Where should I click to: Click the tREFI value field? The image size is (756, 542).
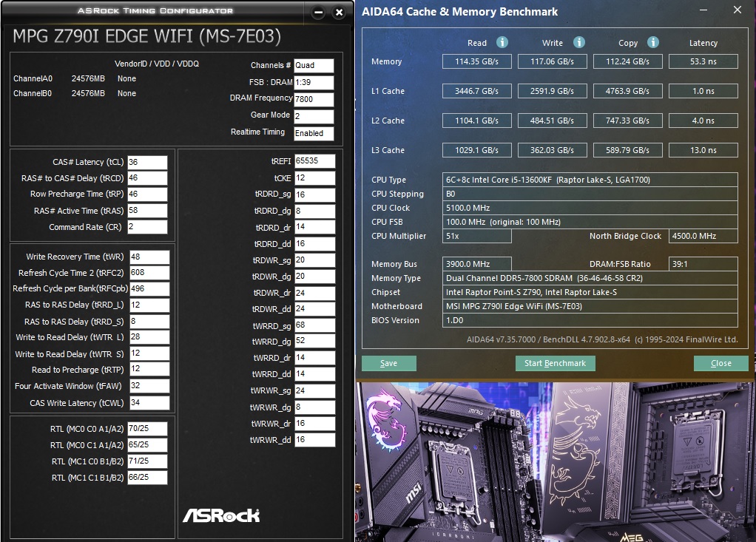click(x=314, y=161)
